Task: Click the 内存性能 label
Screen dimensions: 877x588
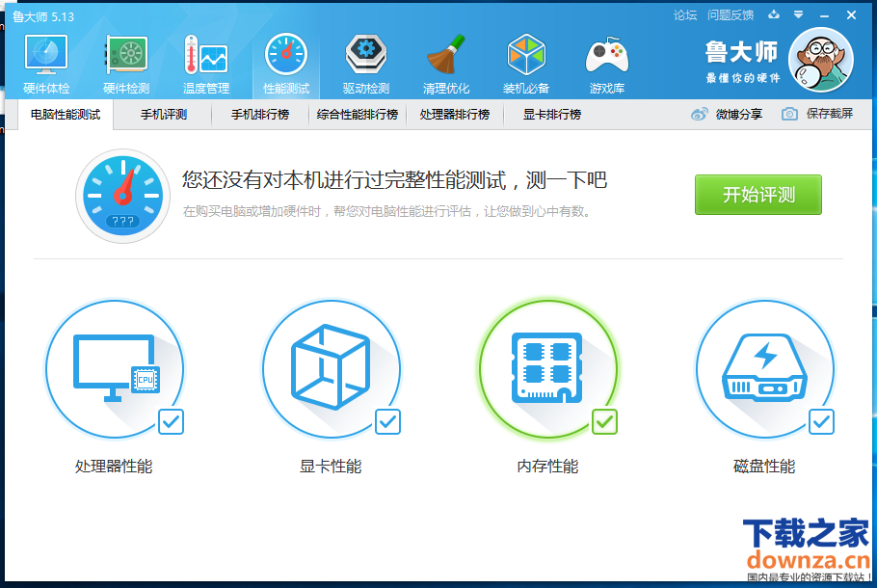Action: pyautogui.click(x=547, y=466)
